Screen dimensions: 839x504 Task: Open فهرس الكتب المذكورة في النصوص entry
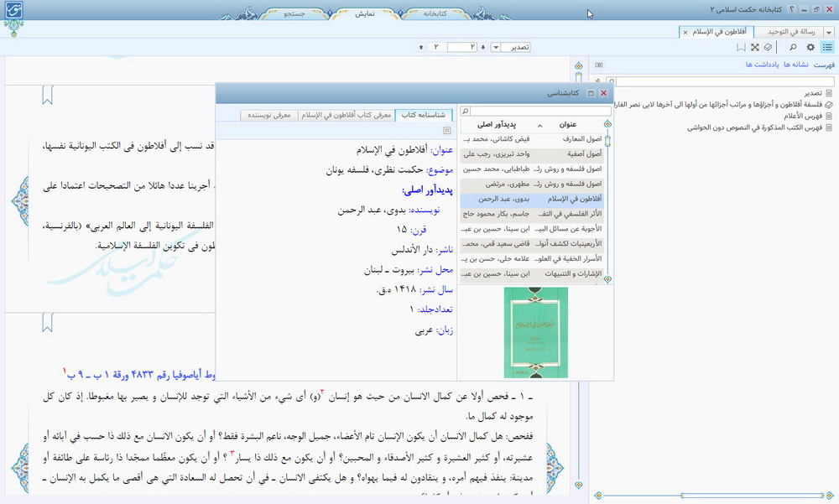(755, 127)
